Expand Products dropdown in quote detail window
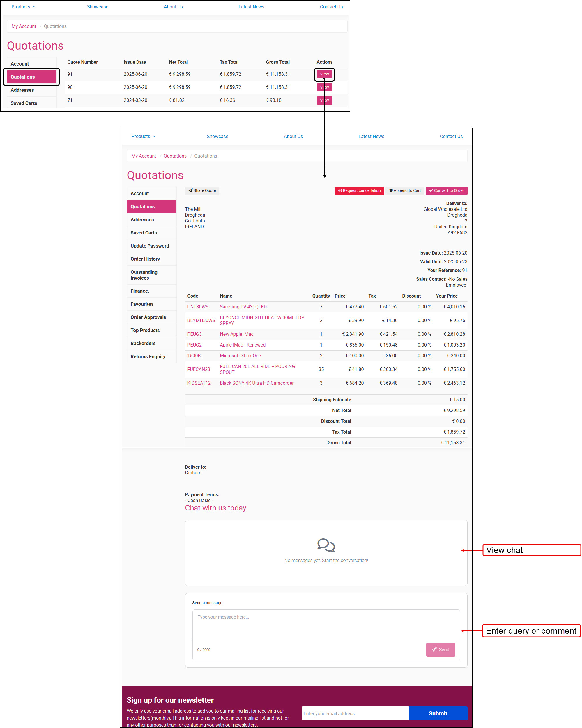This screenshot has width=582, height=728. (x=143, y=136)
